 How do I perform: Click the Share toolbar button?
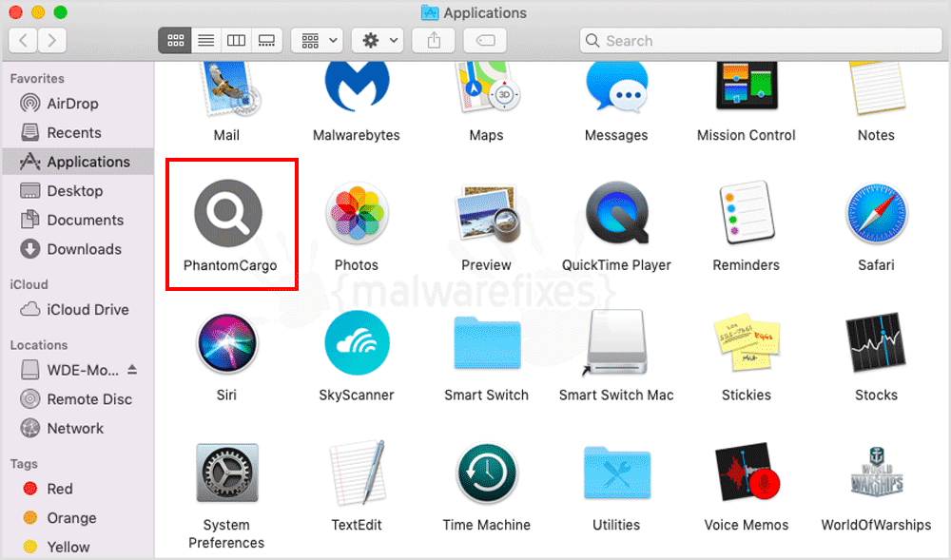pyautogui.click(x=434, y=41)
